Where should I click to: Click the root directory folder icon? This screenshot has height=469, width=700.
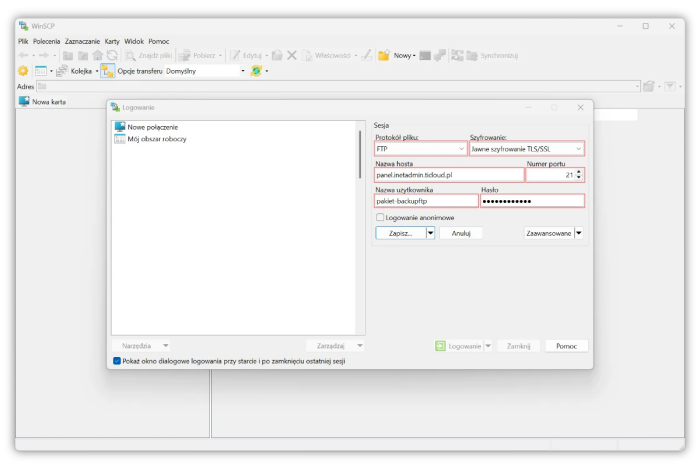pyautogui.click(x=83, y=55)
